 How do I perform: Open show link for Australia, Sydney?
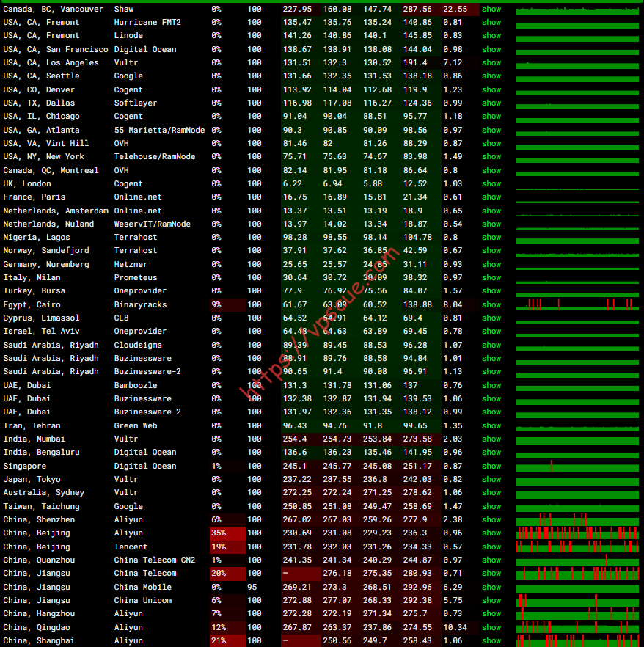tap(491, 493)
